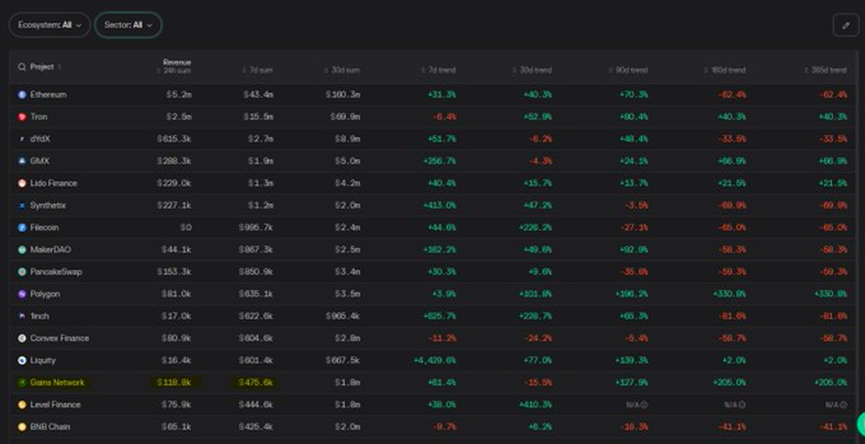Click the Filecoin project icon
The image size is (865, 444).
[22, 227]
